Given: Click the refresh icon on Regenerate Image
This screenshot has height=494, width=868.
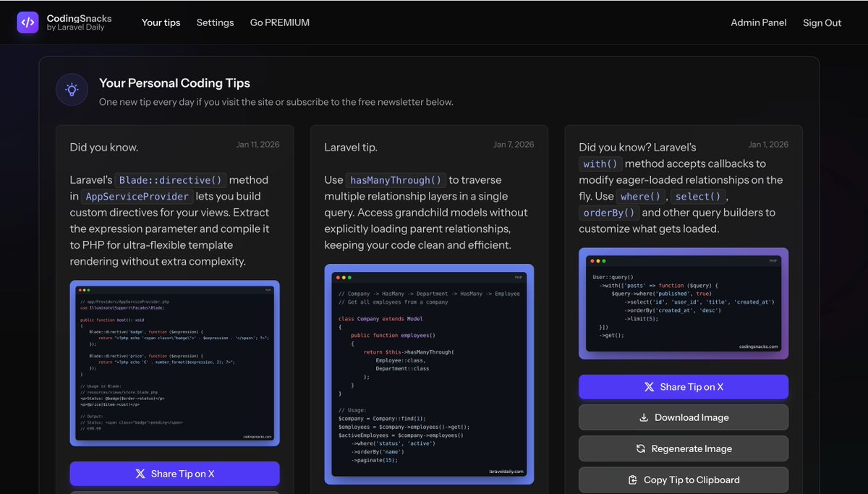Looking at the screenshot, I should pos(641,448).
